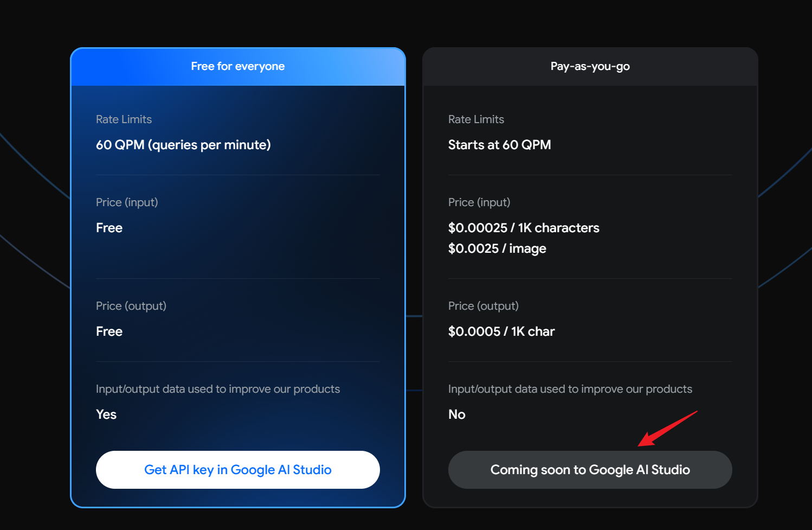Click the $0.0005 / 1K char output price
812x530 pixels.
tap(501, 331)
